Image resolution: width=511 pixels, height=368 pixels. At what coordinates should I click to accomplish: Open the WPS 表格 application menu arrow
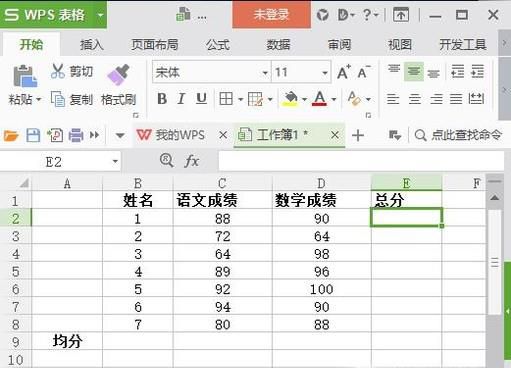(x=100, y=15)
